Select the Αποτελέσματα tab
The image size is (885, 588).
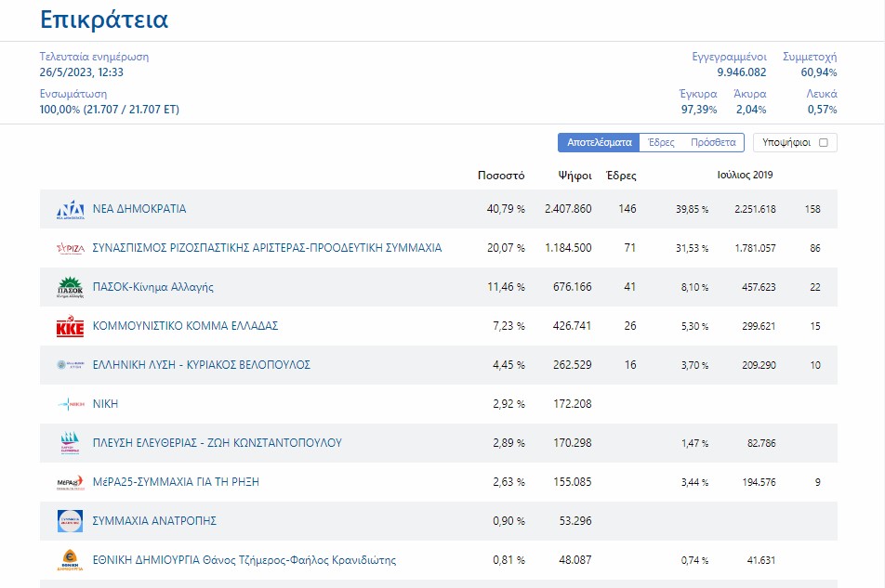pos(599,143)
